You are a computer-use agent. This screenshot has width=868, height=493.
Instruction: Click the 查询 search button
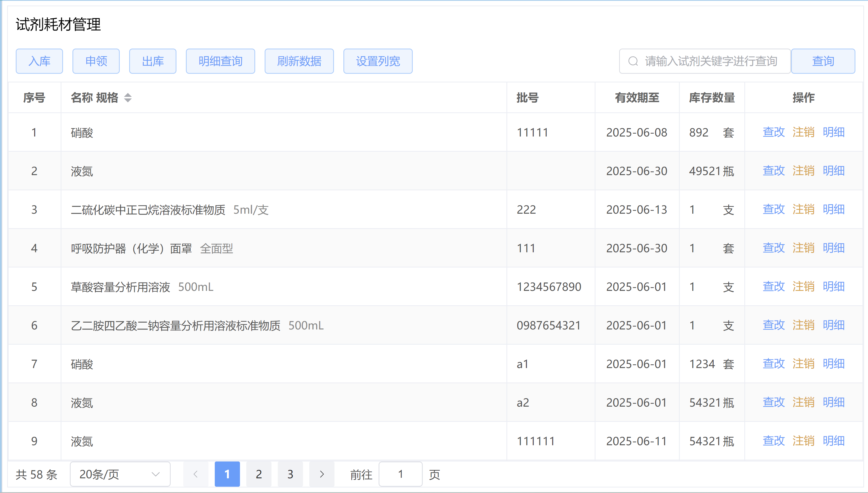click(823, 61)
